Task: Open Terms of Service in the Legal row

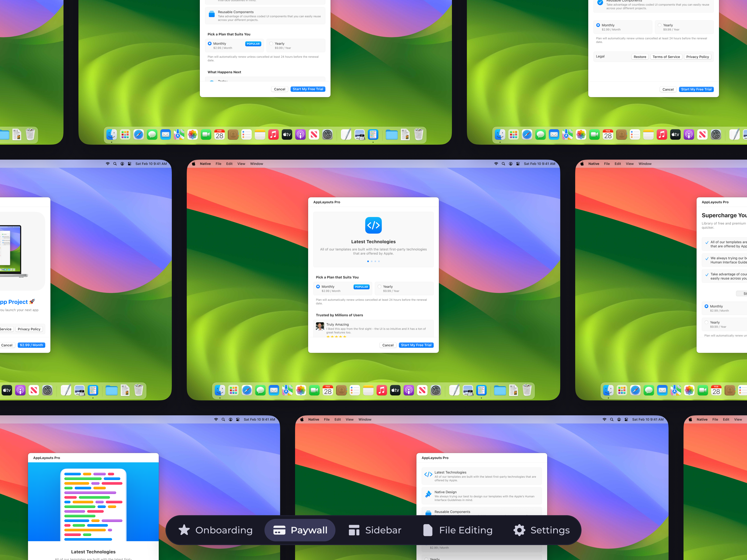Action: point(666,57)
